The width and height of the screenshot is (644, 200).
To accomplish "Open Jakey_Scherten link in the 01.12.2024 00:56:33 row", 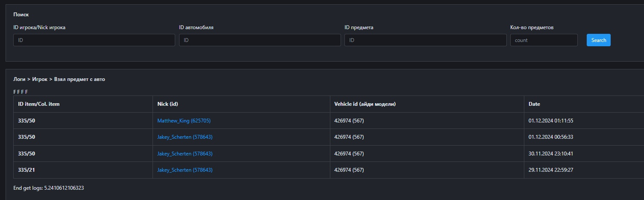I will click(185, 137).
